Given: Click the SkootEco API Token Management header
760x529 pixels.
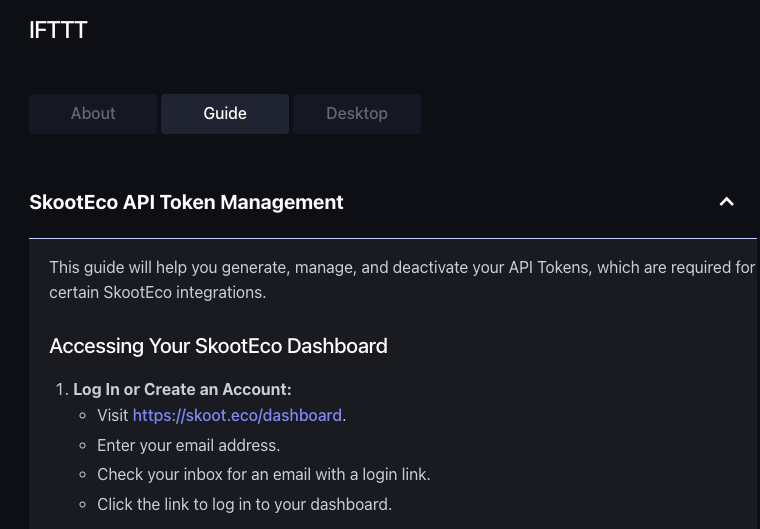Looking at the screenshot, I should coord(187,202).
